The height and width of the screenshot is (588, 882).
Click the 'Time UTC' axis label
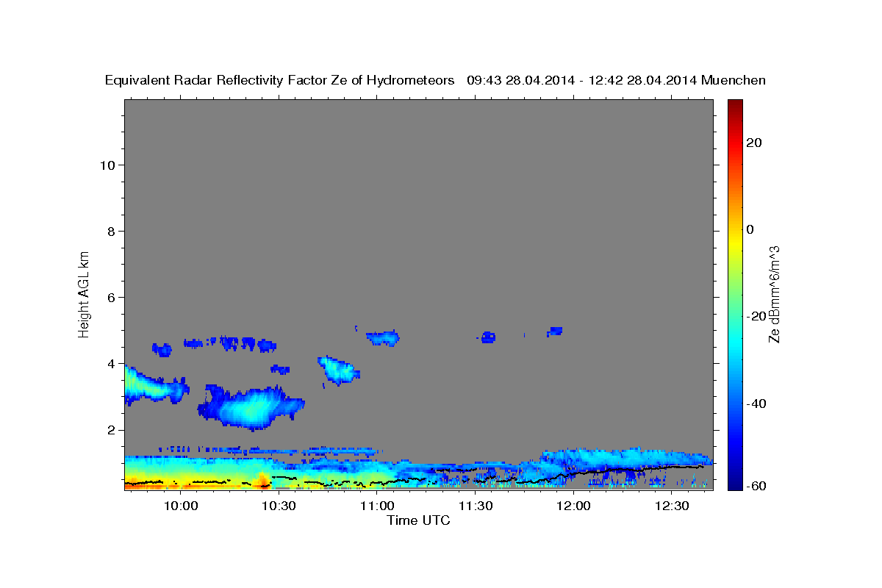(418, 520)
